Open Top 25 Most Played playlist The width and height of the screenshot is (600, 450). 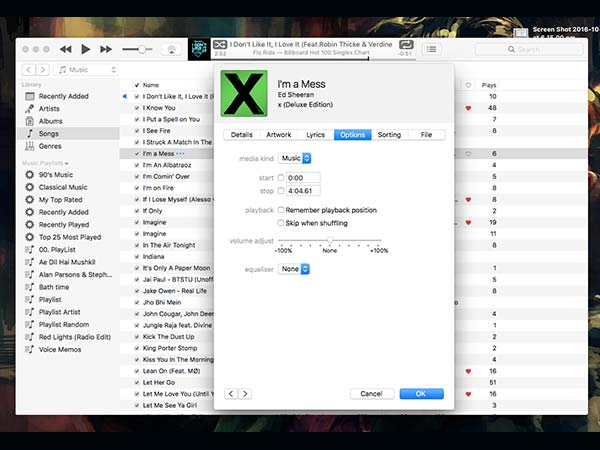[70, 237]
